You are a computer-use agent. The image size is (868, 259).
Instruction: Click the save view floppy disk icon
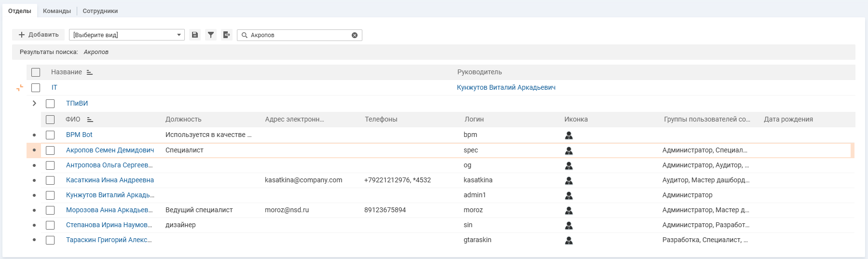point(195,35)
